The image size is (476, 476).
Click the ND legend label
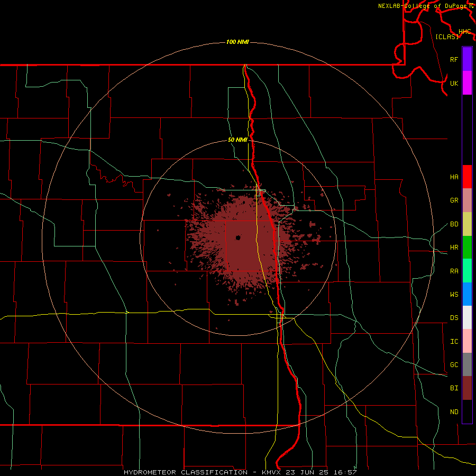click(454, 412)
